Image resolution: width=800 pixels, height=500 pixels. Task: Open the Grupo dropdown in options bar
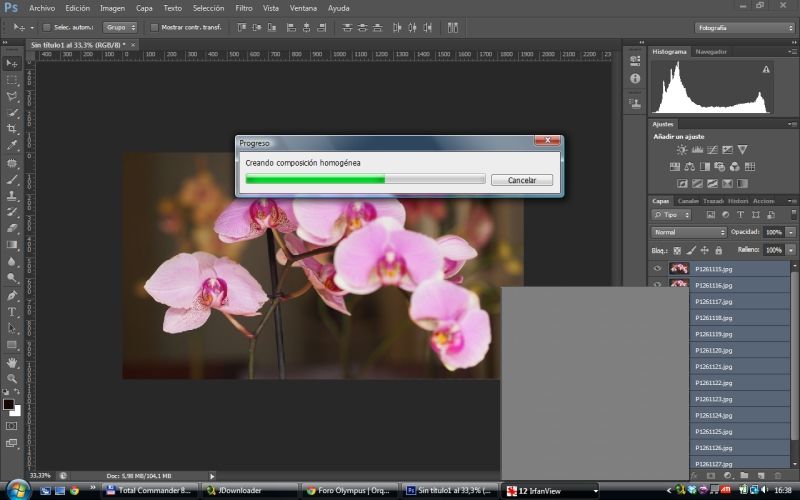click(120, 28)
